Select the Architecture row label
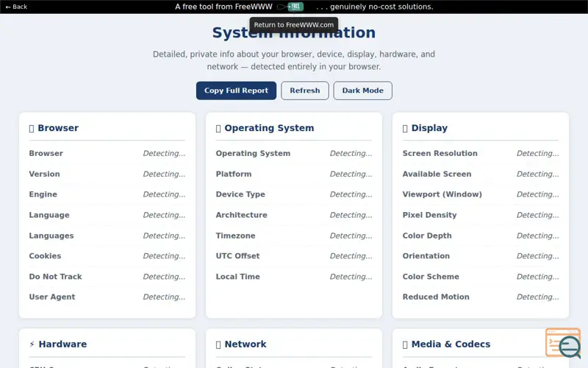The image size is (588, 368). (x=242, y=215)
